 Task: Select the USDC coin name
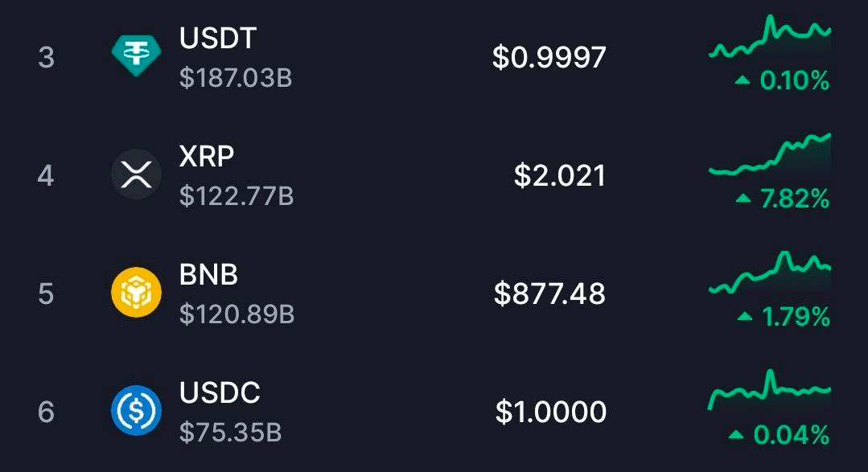(x=220, y=392)
